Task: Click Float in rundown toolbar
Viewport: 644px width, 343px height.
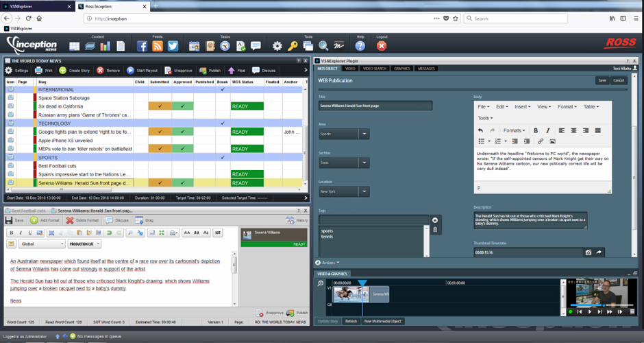Action: click(x=236, y=71)
